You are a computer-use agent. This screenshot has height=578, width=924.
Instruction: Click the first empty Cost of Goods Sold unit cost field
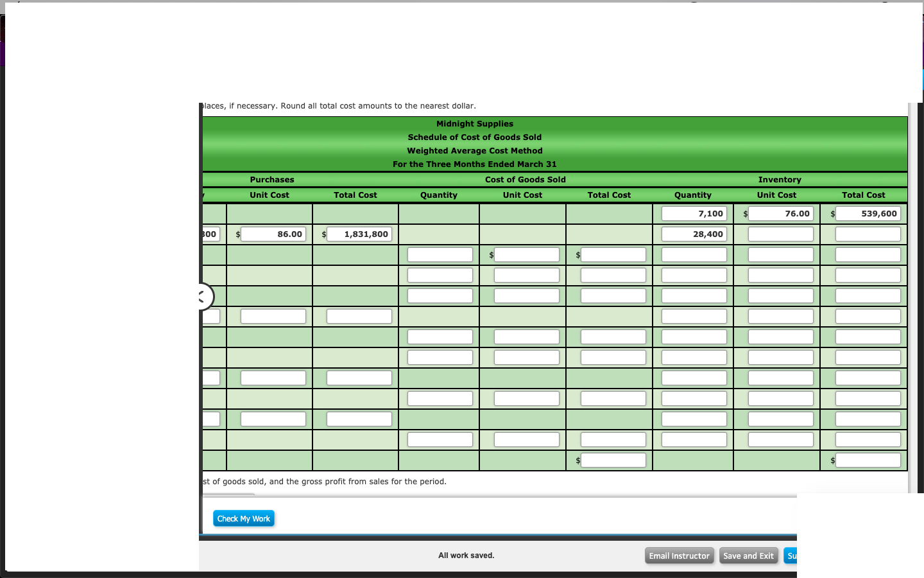pos(526,254)
